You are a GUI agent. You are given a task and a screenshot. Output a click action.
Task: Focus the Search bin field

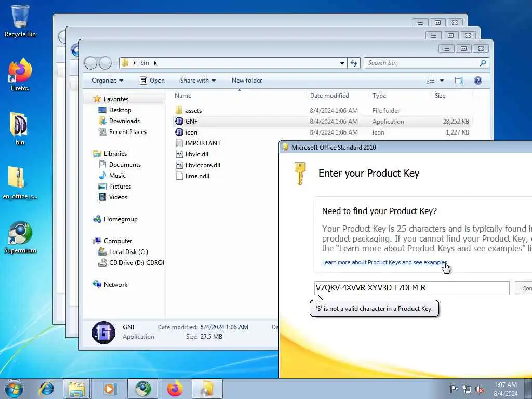pyautogui.click(x=427, y=63)
